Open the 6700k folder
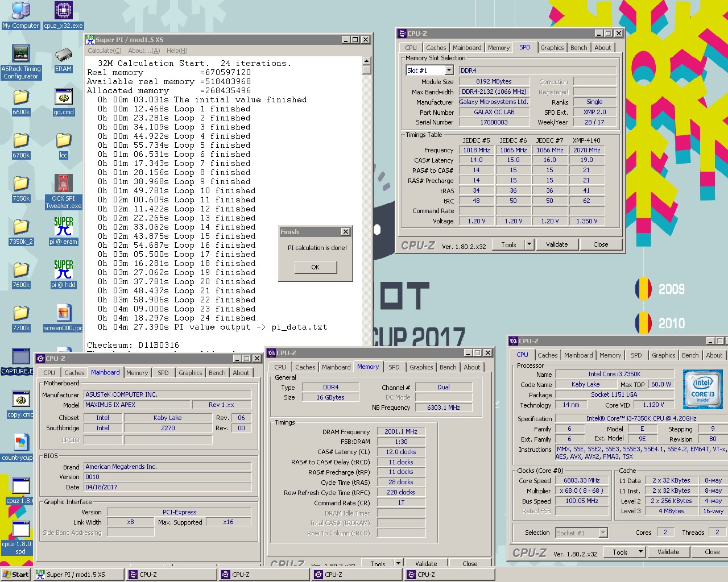The height and width of the screenshot is (582, 728). click(21, 145)
